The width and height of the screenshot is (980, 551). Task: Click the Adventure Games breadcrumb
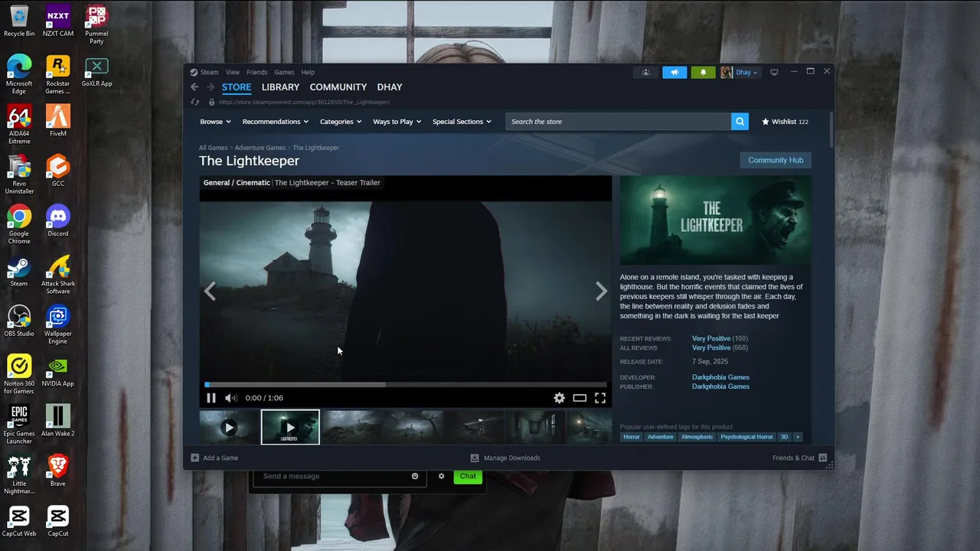pyautogui.click(x=260, y=148)
